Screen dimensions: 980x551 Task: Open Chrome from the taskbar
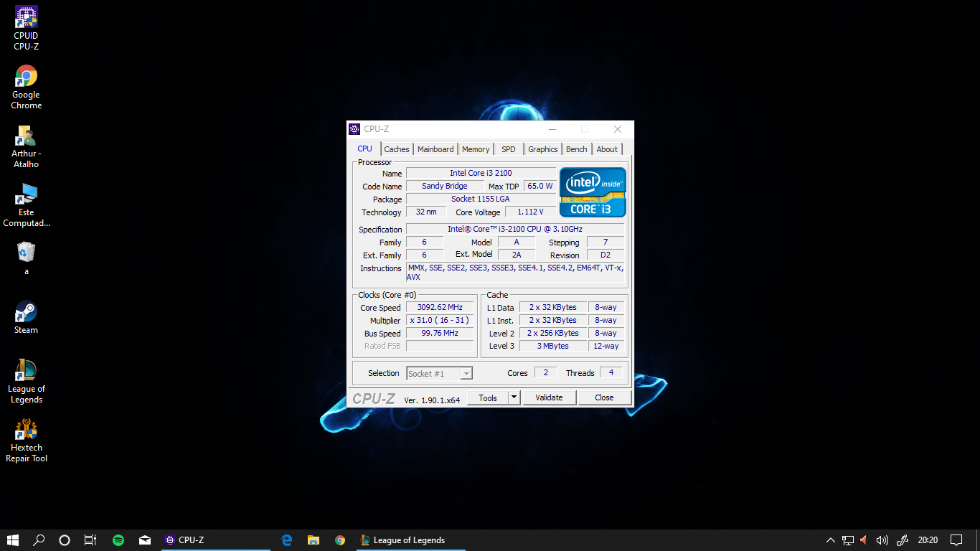coord(340,540)
